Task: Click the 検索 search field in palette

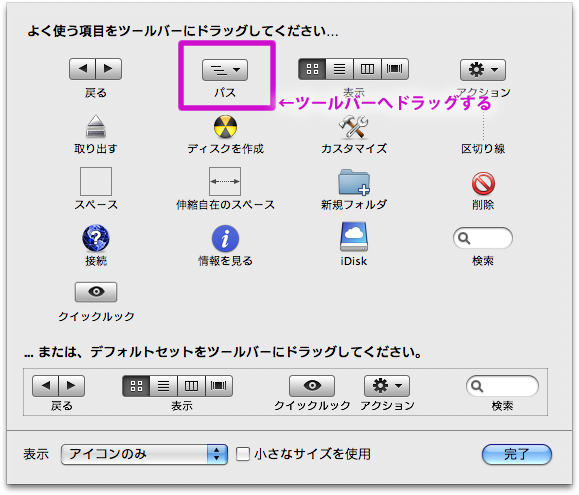Action: [483, 238]
